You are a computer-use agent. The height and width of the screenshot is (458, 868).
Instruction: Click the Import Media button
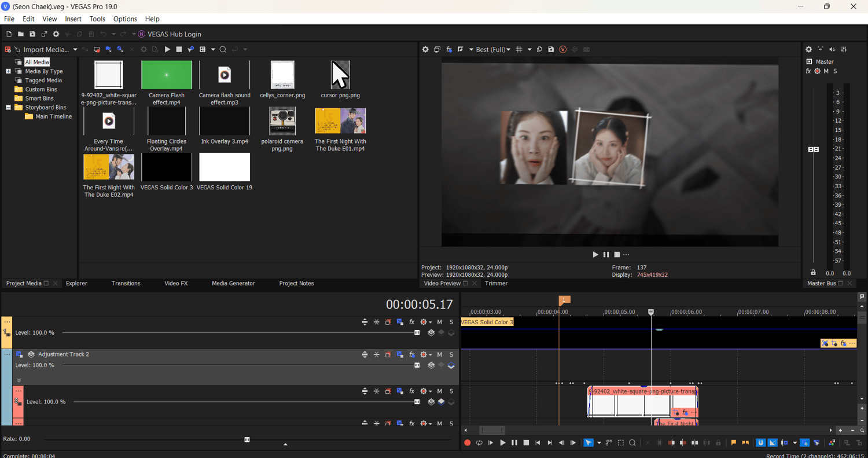click(x=42, y=50)
